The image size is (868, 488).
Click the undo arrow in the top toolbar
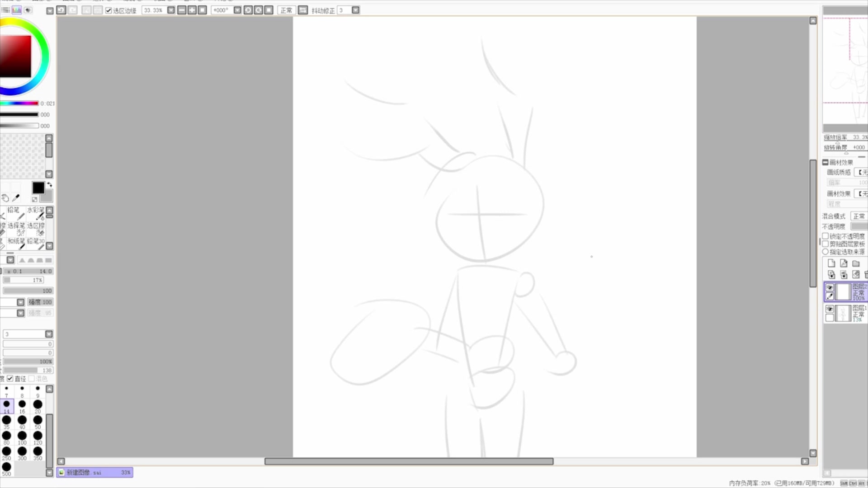coord(61,10)
